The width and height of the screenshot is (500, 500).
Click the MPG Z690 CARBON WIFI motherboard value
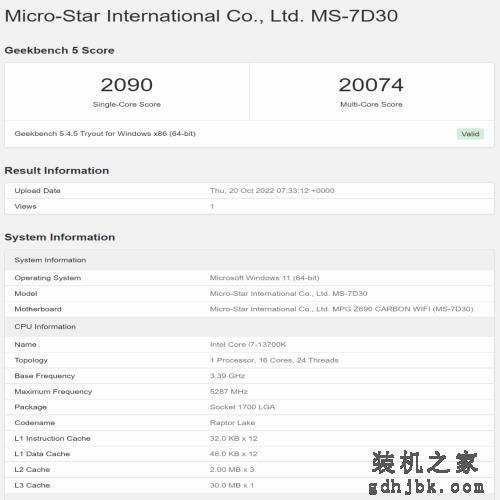tap(342, 309)
